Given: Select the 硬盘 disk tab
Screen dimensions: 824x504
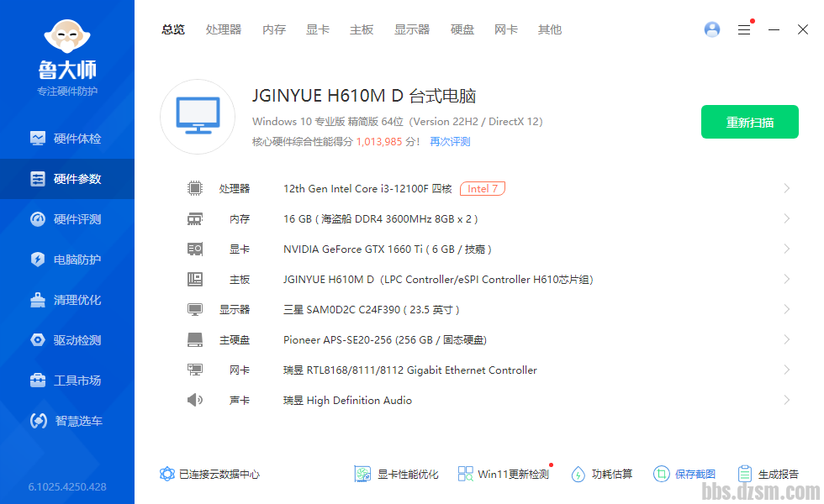Looking at the screenshot, I should (462, 29).
